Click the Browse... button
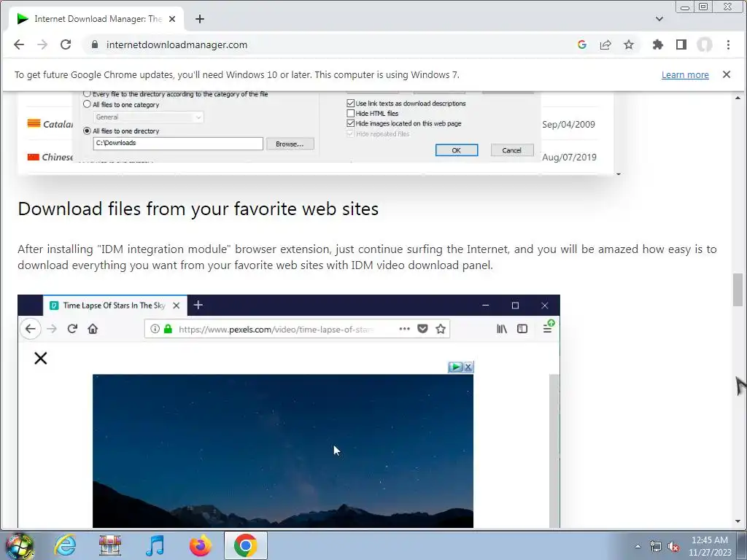747x560 pixels. pos(290,144)
